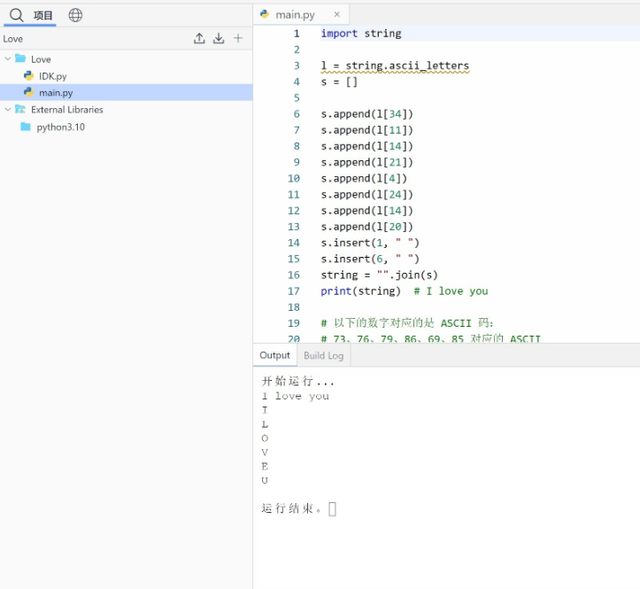The width and height of the screenshot is (640, 589).
Task: Click line number 17 in gutter
Action: (293, 291)
